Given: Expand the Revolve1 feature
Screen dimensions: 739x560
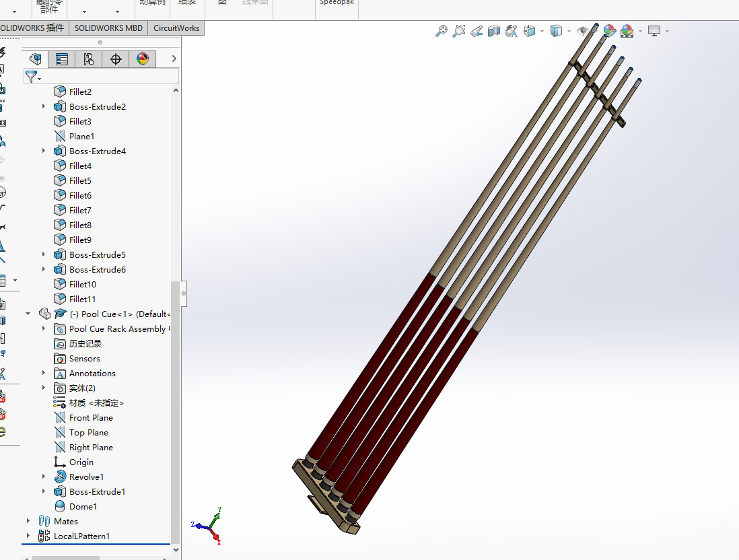Looking at the screenshot, I should point(43,477).
